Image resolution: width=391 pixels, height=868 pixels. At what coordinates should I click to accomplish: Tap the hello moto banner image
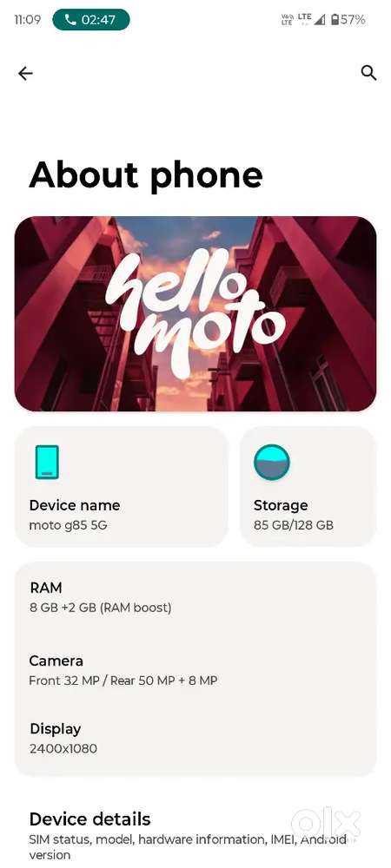(195, 314)
